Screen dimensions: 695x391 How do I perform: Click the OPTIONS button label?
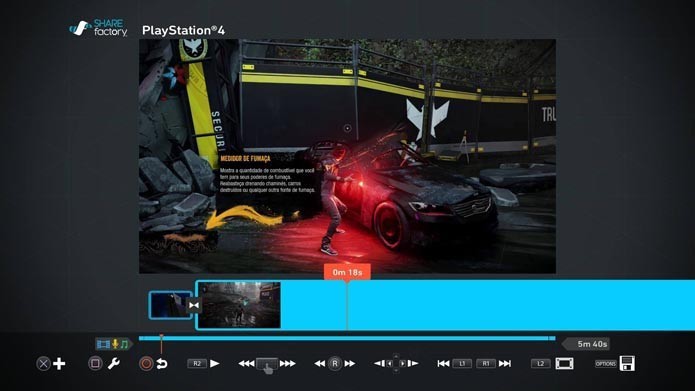click(606, 364)
